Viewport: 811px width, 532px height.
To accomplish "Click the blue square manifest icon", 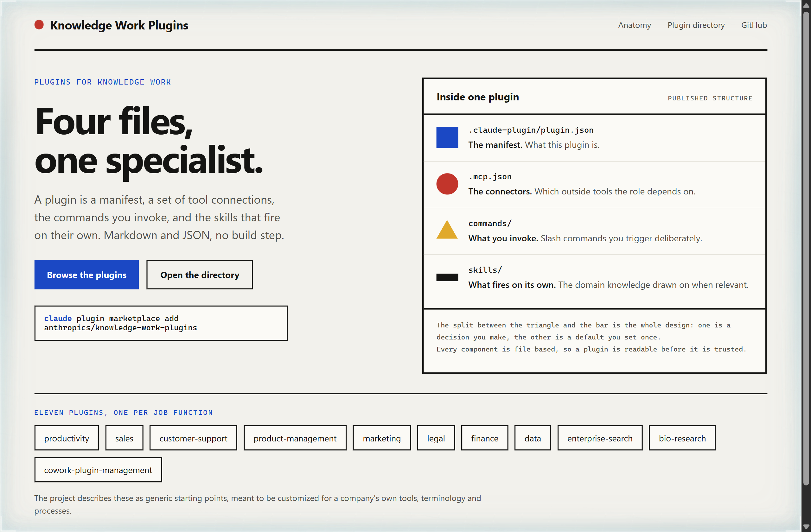I will click(447, 137).
